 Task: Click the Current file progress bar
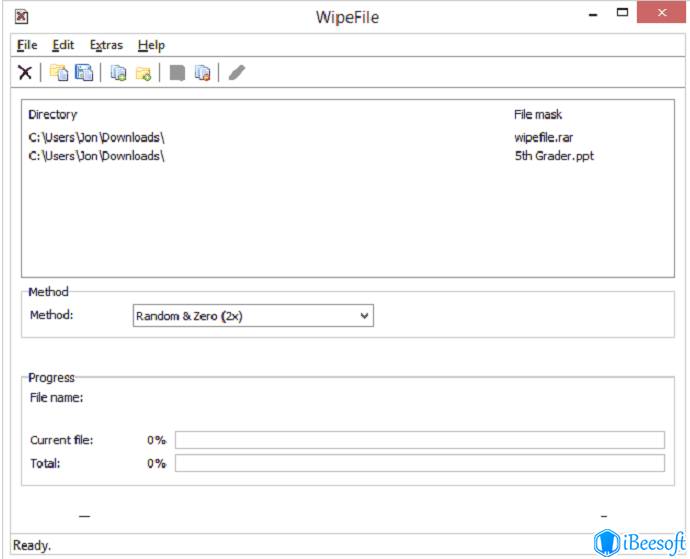pyautogui.click(x=420, y=440)
